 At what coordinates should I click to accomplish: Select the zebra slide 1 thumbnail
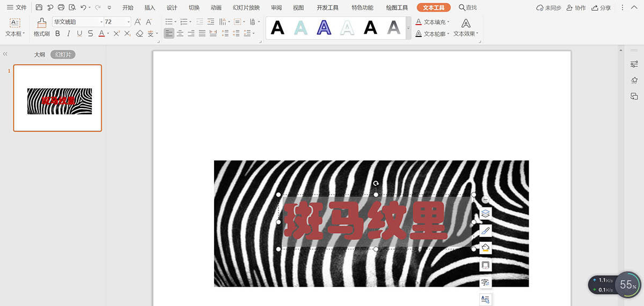click(57, 98)
